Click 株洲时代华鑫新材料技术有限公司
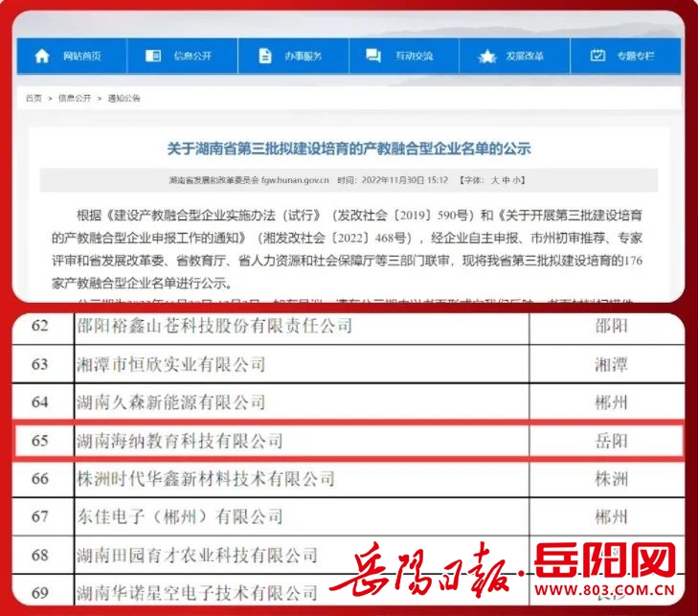Viewport: 698px width, 616px height. 206,479
